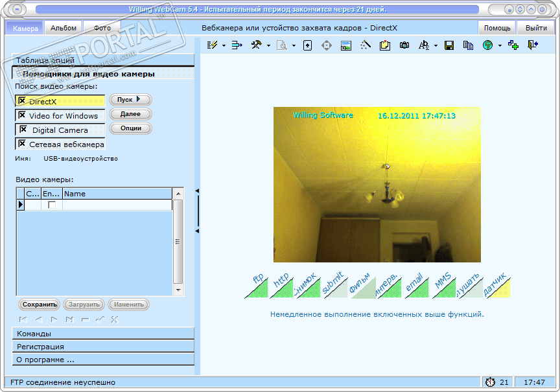Viewport: 560px width, 392px height.
Task: Click the floppy disk save icon
Action: (x=449, y=45)
